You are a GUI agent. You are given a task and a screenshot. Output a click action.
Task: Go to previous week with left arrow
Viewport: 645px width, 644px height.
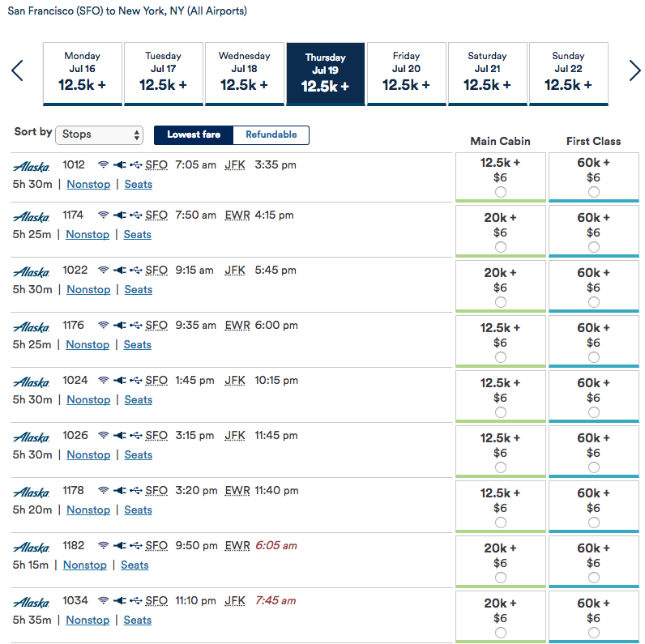pos(17,71)
